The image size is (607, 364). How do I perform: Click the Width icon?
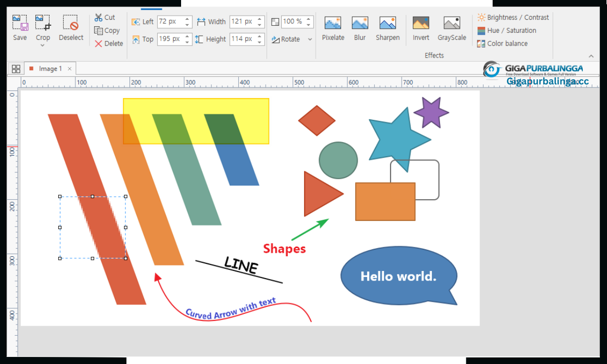201,22
